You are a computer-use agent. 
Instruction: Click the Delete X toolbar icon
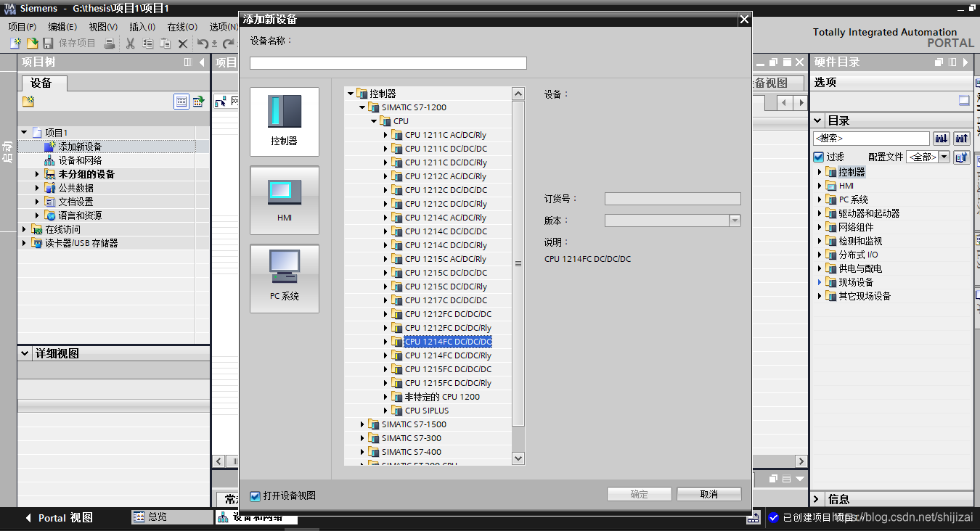pos(183,44)
